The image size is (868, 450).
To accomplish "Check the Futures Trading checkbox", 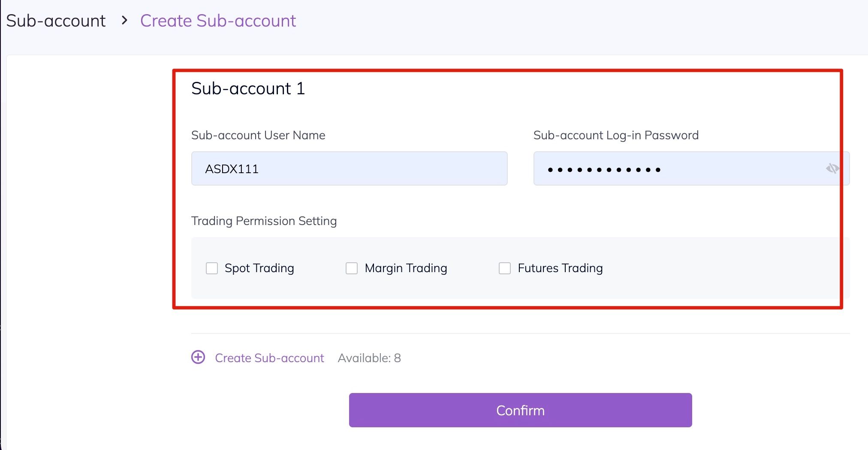I will coord(505,268).
